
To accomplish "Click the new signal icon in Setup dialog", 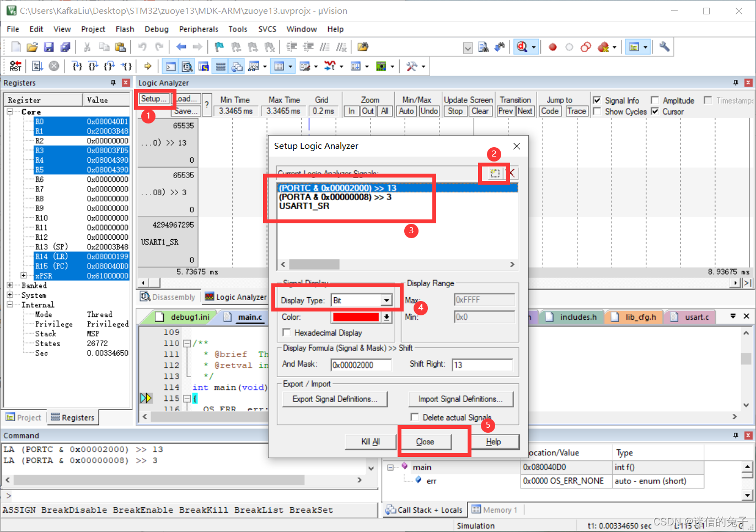I will (x=495, y=173).
